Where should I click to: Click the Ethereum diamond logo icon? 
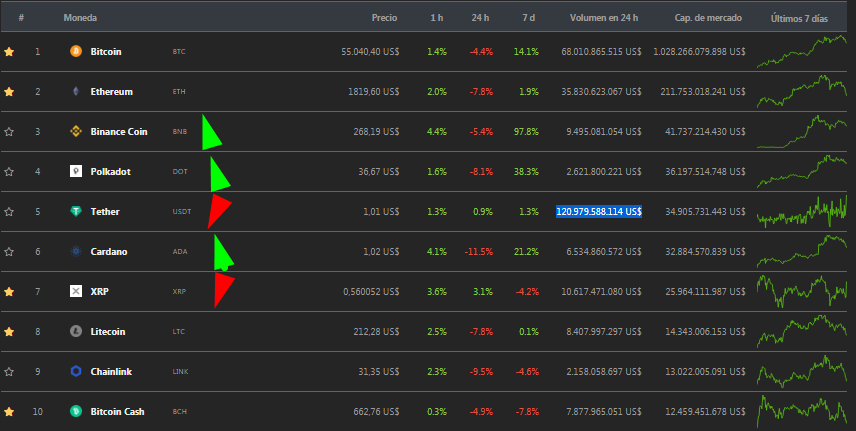click(x=76, y=91)
